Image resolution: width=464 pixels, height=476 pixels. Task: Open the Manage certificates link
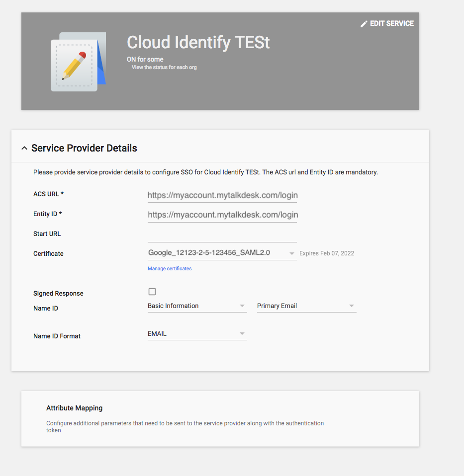[x=170, y=269]
